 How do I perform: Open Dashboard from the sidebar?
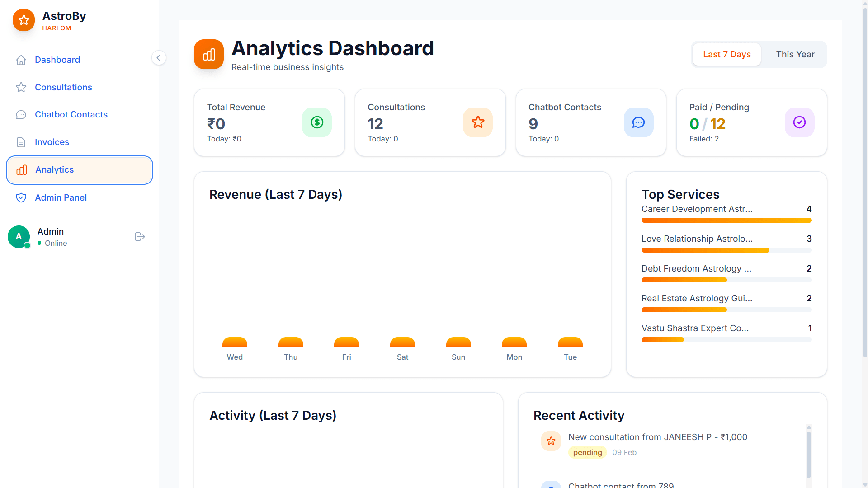point(57,60)
